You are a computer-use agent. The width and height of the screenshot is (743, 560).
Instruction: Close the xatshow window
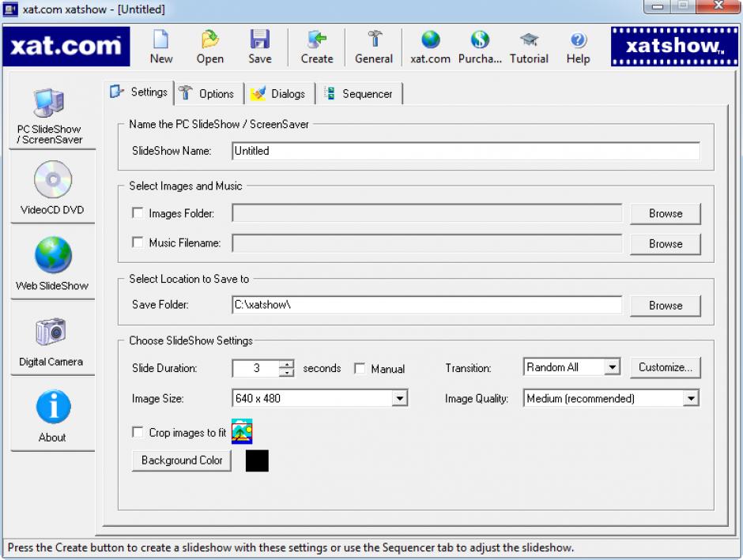(718, 6)
